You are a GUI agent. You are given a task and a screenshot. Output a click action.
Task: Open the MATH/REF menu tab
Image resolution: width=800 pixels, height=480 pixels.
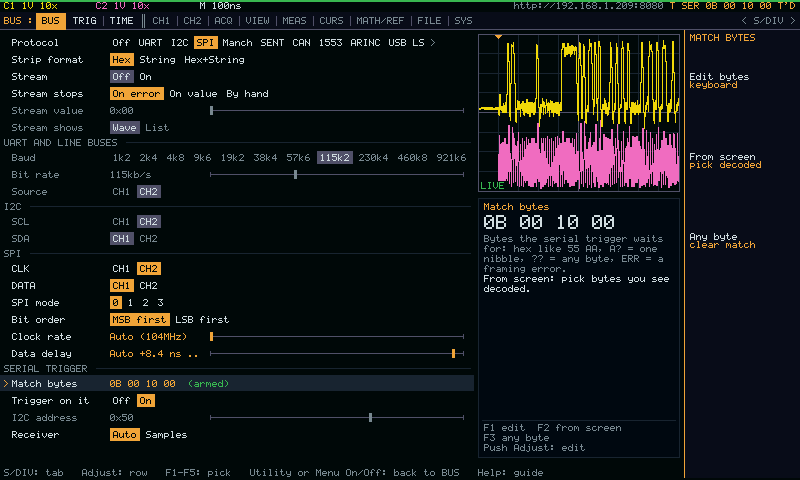[x=380, y=21]
